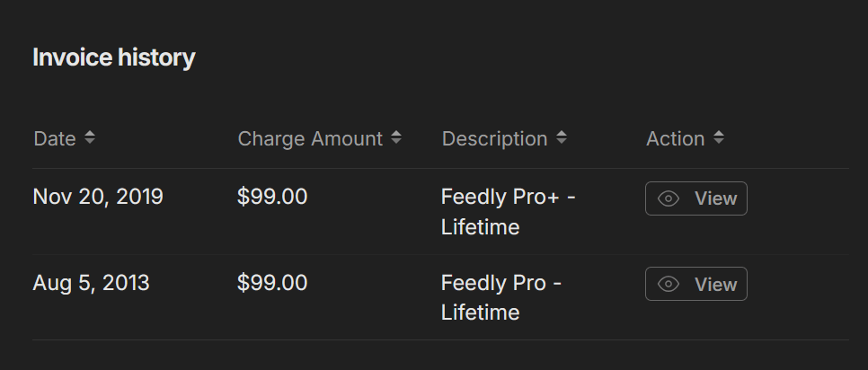Sort by the Description column label
The height and width of the screenshot is (370, 868).
(494, 139)
